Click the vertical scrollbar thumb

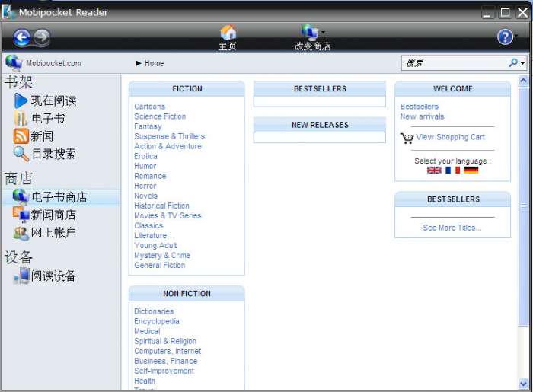(523, 206)
